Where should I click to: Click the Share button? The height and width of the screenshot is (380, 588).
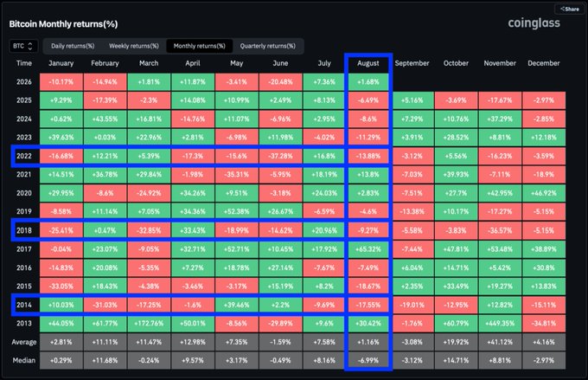[x=569, y=9]
